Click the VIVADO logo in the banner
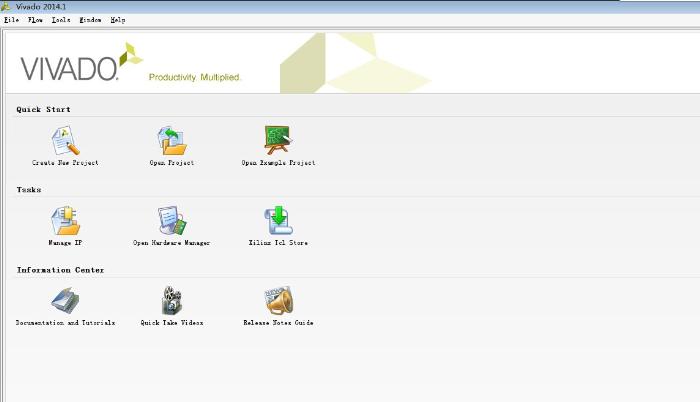The width and height of the screenshot is (700, 402). pos(70,67)
